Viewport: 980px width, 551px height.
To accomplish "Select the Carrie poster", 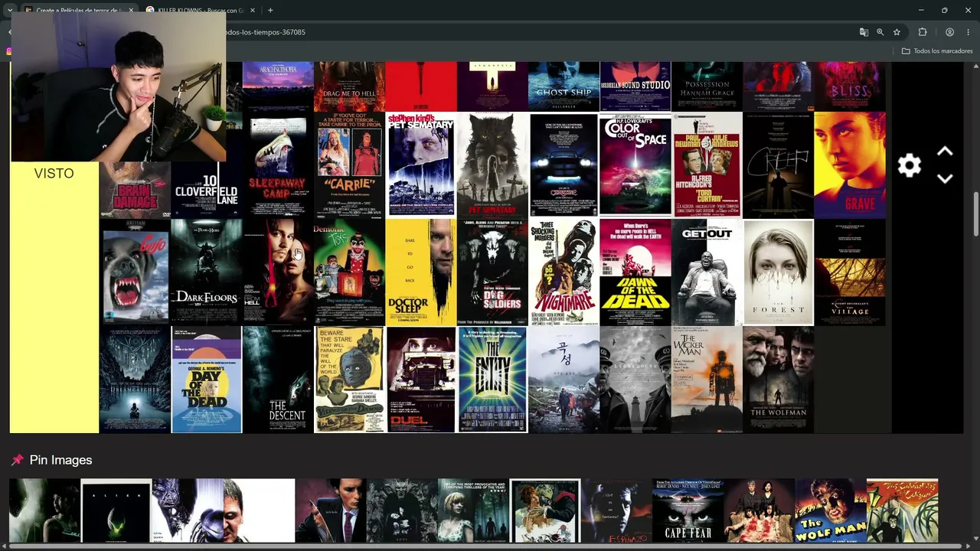I will (x=349, y=165).
